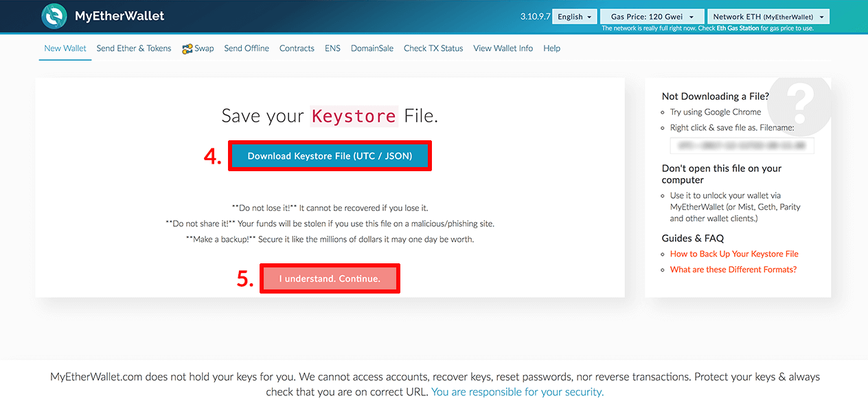Click the MyEtherWallet logo icon

coord(54,16)
